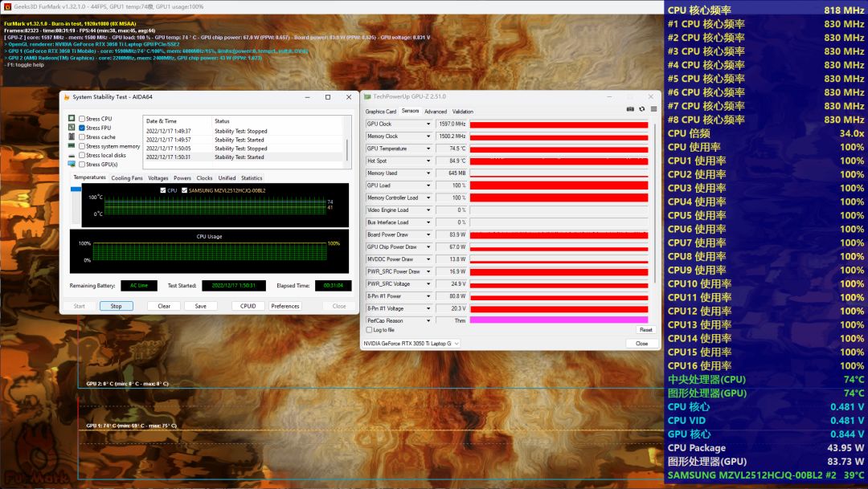
Task: Click the CPU chip icon beside Stress CPU
Action: (x=72, y=119)
